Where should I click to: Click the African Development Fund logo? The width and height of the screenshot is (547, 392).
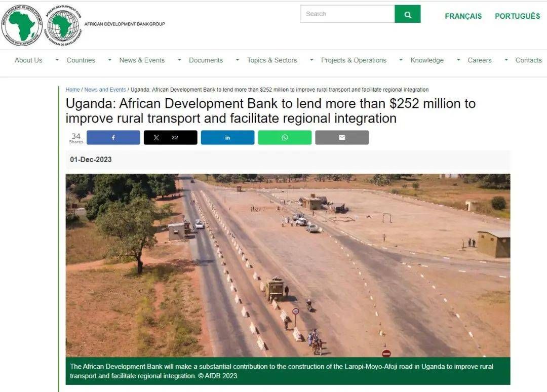pos(63,25)
